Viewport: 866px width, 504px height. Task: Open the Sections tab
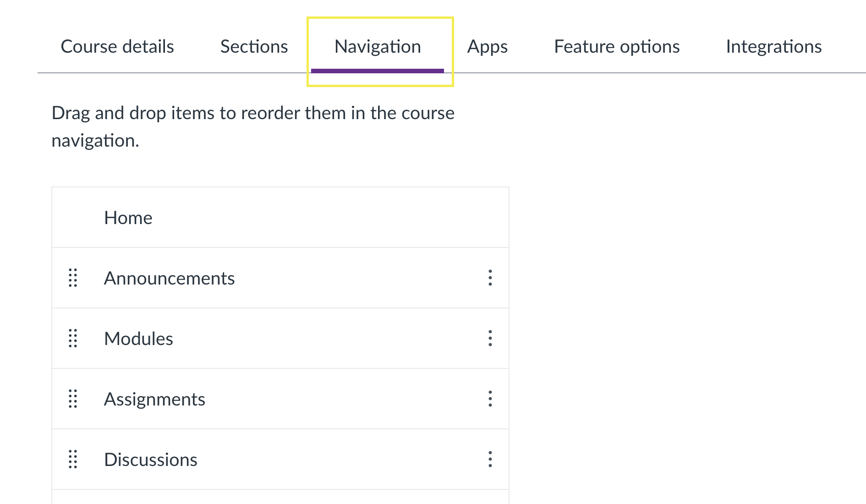(254, 47)
